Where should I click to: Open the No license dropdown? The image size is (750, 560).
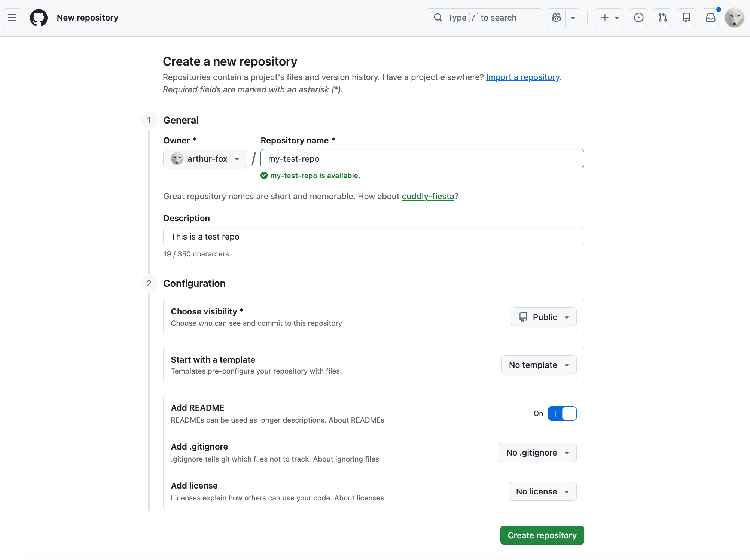click(x=542, y=491)
